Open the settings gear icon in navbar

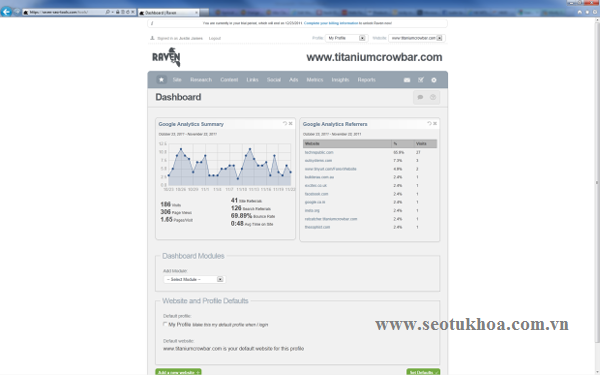tap(434, 80)
